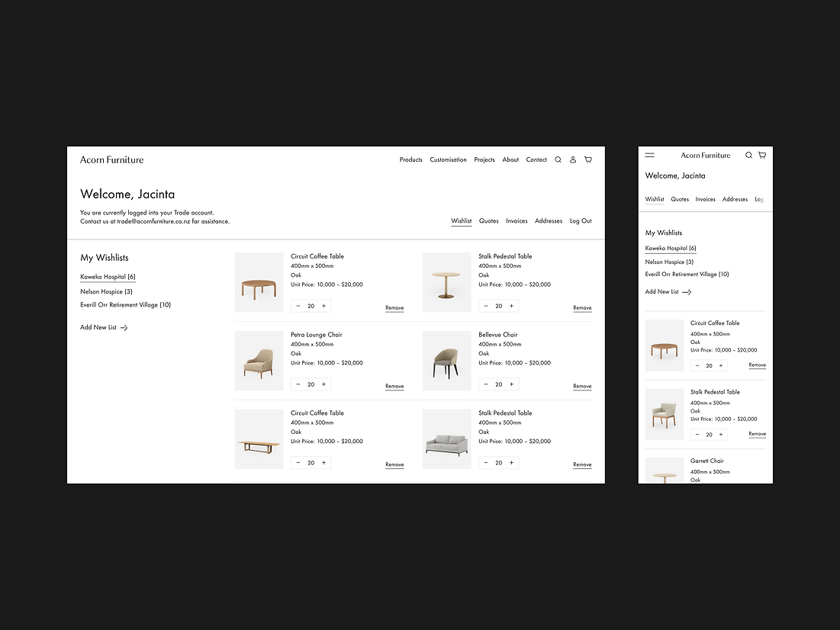Decrease quantity of Bellevue Chair
This screenshot has height=630, width=840.
486,384
